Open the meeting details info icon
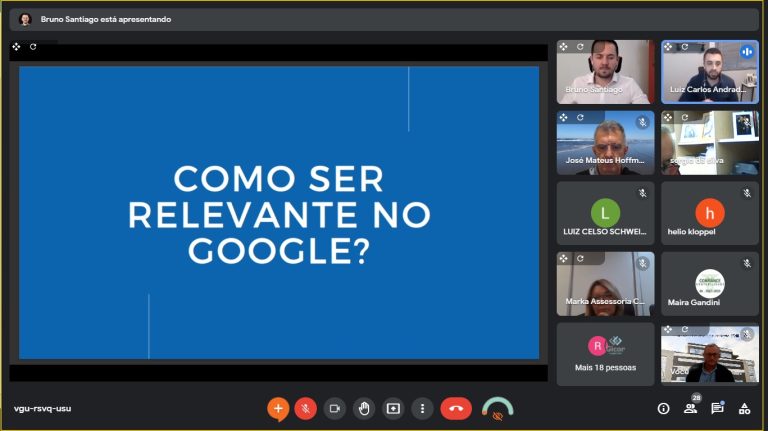 click(663, 408)
